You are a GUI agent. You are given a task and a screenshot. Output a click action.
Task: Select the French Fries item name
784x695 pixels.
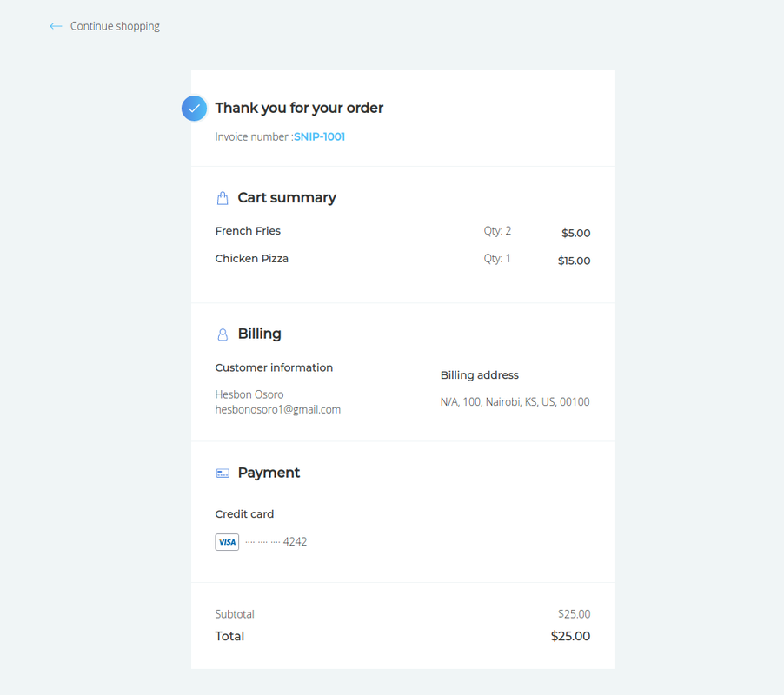click(248, 231)
